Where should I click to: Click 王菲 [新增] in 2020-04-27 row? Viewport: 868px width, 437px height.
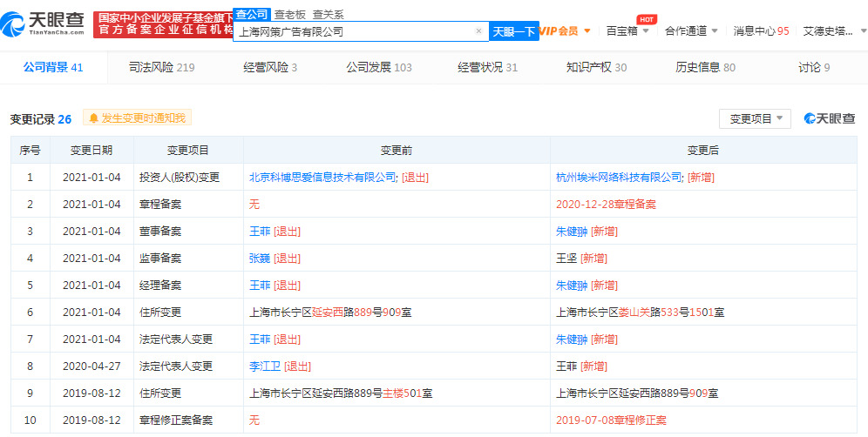581,366
